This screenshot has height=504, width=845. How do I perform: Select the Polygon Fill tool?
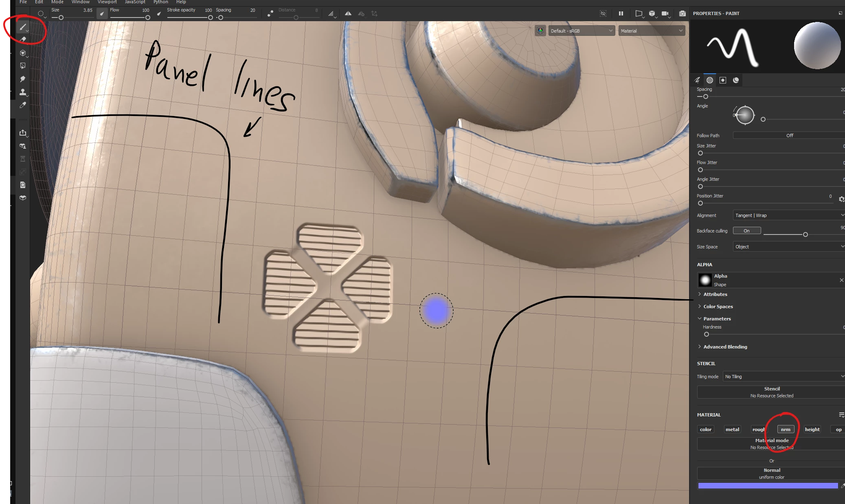[x=23, y=66]
